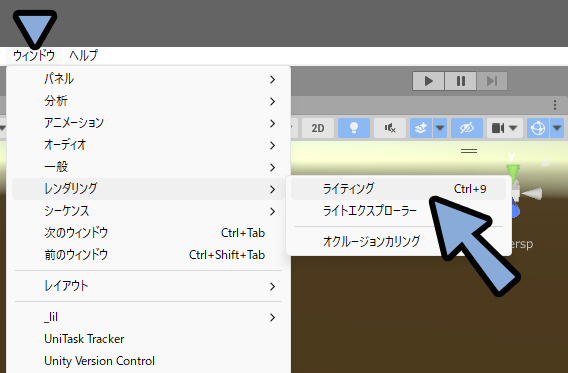Click the パネル submenu chevron arrow
The image size is (568, 373).
tap(272, 79)
